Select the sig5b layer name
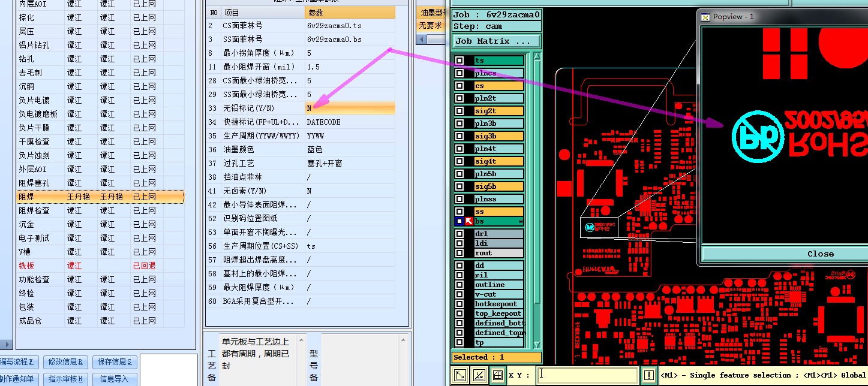The width and height of the screenshot is (868, 386). click(498, 186)
